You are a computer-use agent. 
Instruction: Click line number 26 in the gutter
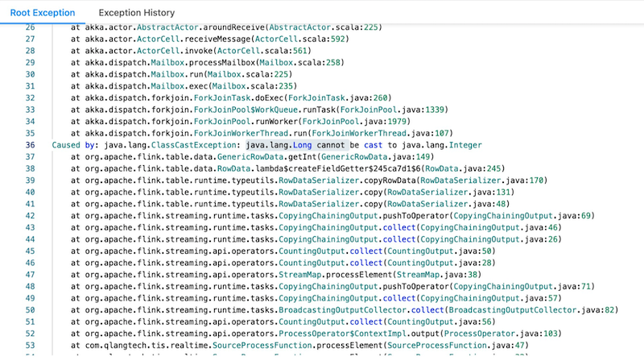[x=30, y=27]
